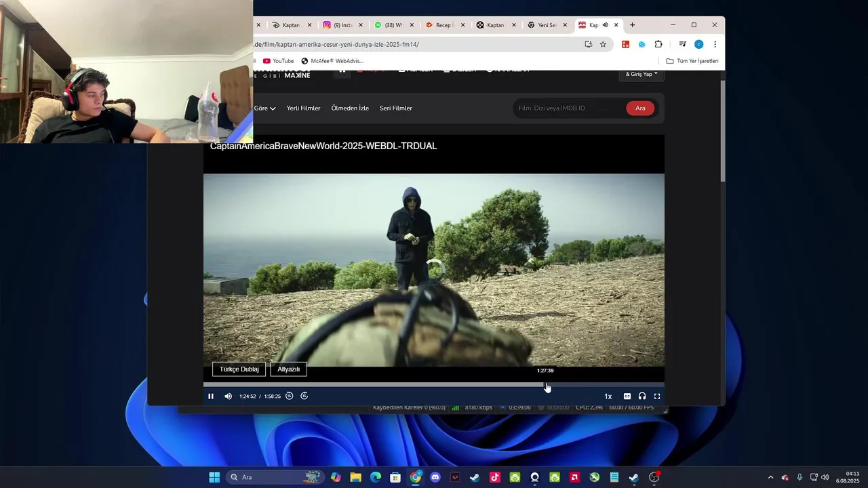The image size is (868, 488).
Task: Open the blue swirl extension icon
Action: point(642,44)
